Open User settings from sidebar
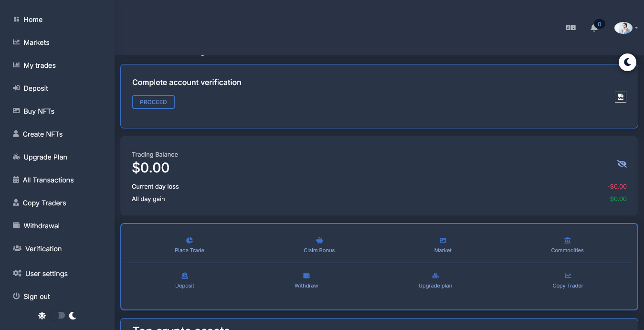 coord(46,274)
